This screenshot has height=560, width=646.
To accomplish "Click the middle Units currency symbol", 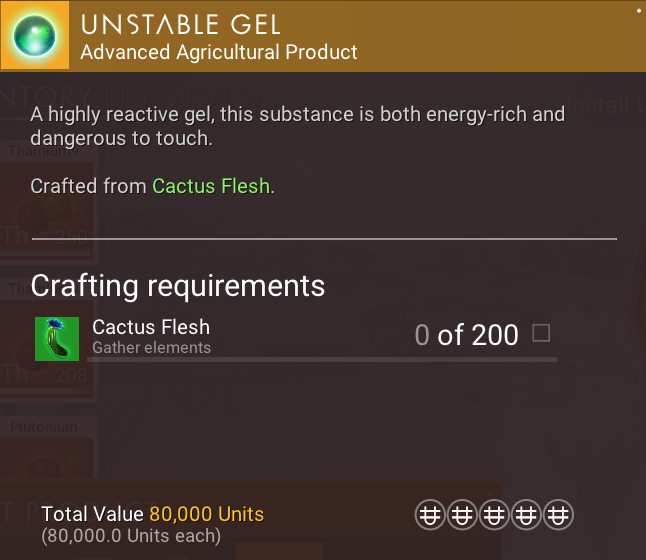I will tap(494, 516).
